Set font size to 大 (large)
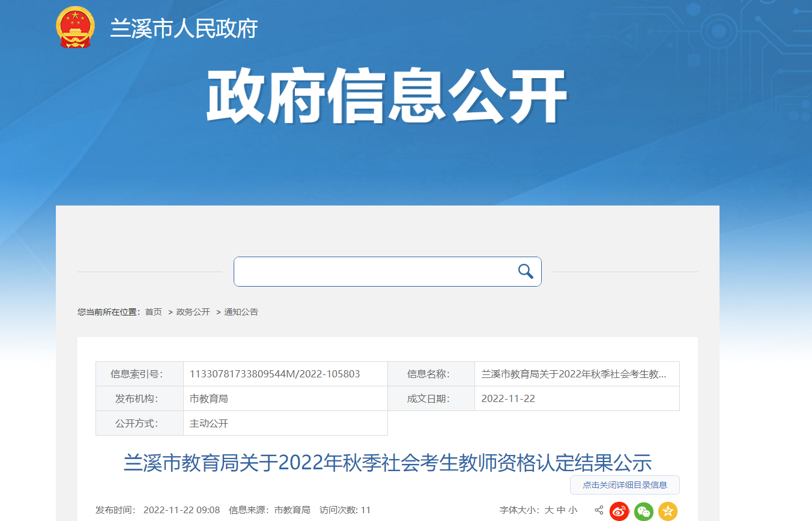 [x=549, y=510]
